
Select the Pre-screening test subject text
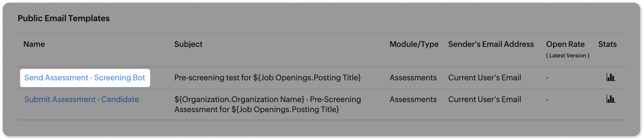267,78
